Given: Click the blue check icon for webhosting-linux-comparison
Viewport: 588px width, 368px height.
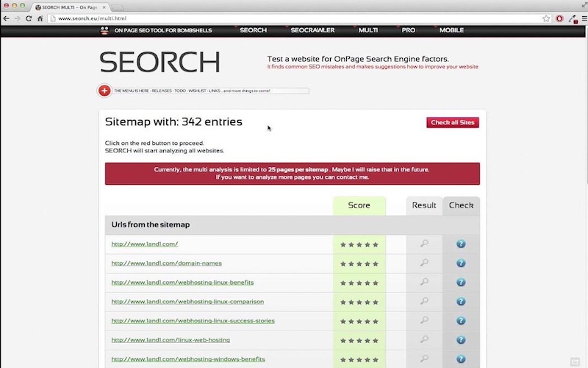Looking at the screenshot, I should coord(461,302).
